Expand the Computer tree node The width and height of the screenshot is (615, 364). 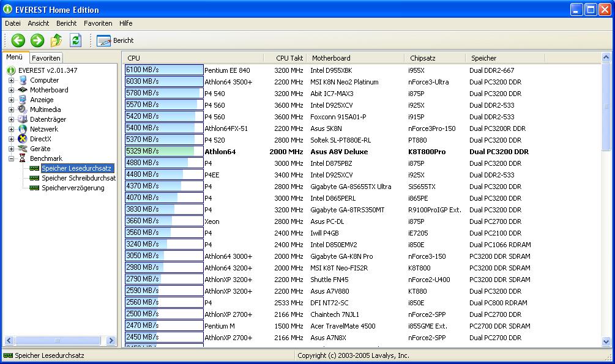tap(11, 80)
